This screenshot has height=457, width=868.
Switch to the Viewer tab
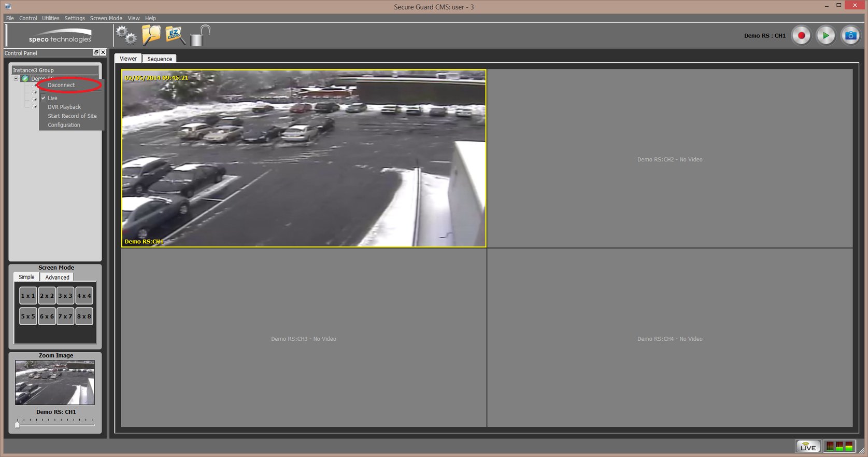pos(128,59)
